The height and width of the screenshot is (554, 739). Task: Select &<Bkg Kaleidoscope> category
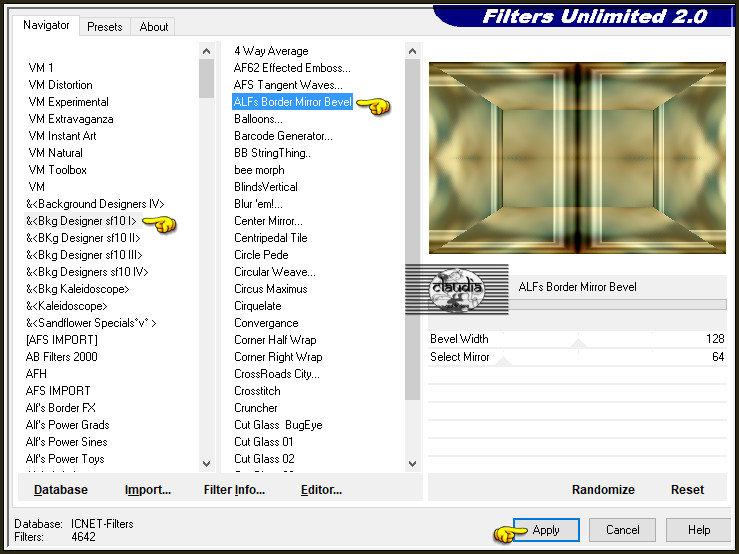(x=77, y=289)
